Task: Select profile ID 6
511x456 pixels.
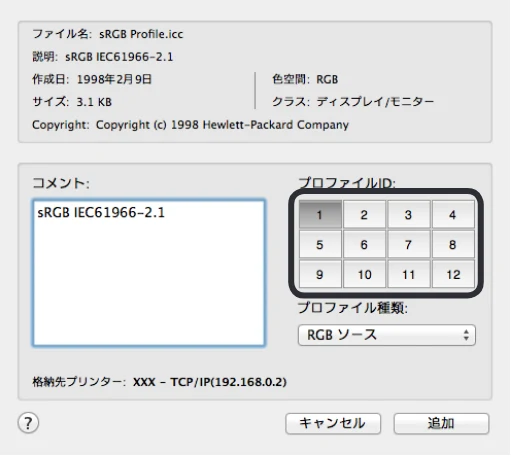Action: point(364,244)
